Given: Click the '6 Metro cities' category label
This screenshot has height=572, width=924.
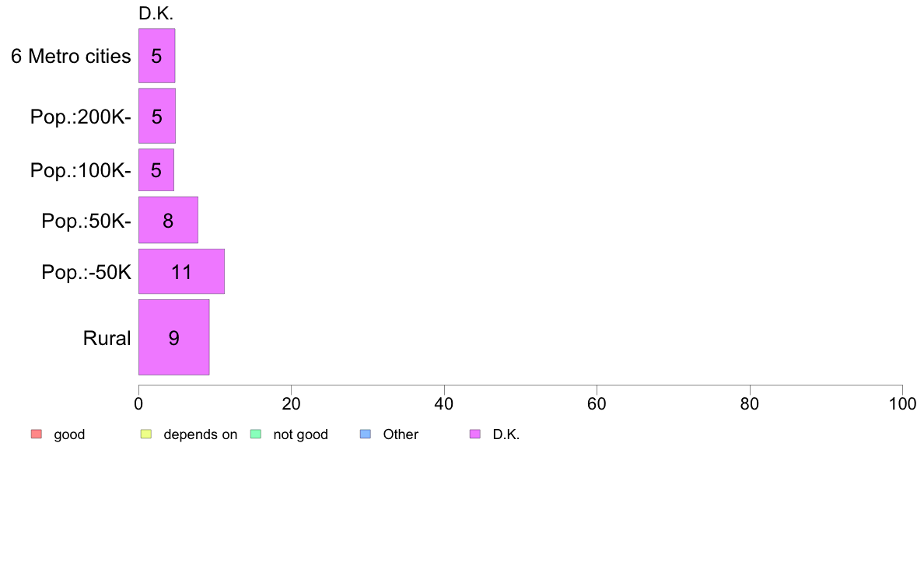Looking at the screenshot, I should click(71, 56).
